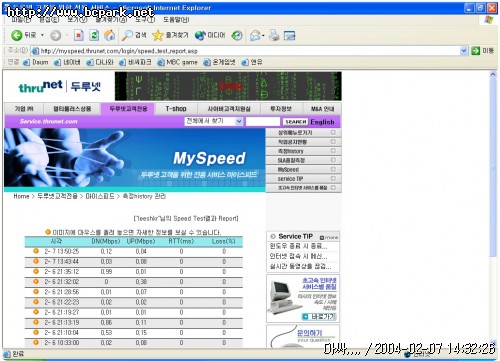Open the Search (검색) magnifier tool

point(134,35)
